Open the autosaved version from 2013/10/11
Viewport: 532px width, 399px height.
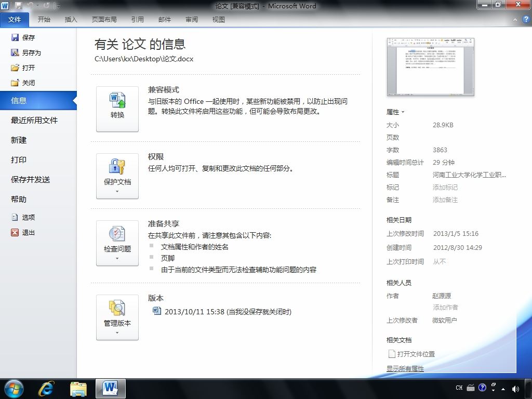222,312
